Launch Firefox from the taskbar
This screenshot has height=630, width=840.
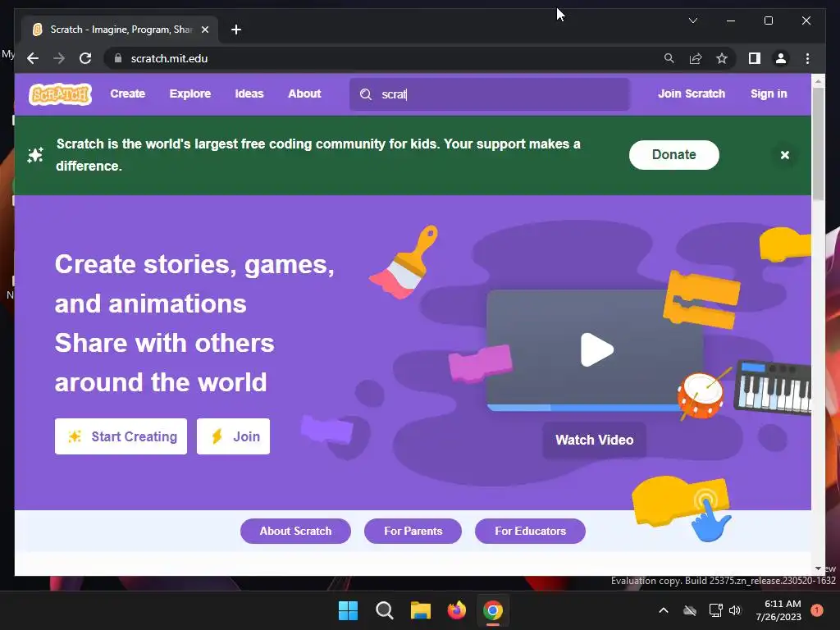[456, 610]
